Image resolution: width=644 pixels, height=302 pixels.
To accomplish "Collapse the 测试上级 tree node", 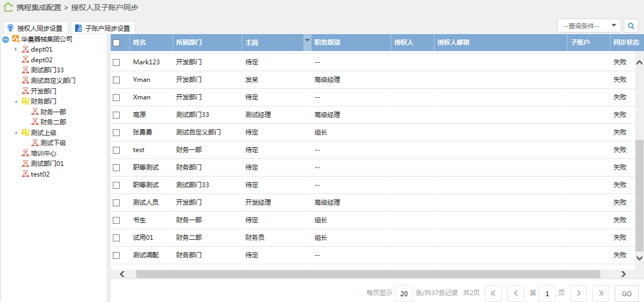I will tap(16, 132).
